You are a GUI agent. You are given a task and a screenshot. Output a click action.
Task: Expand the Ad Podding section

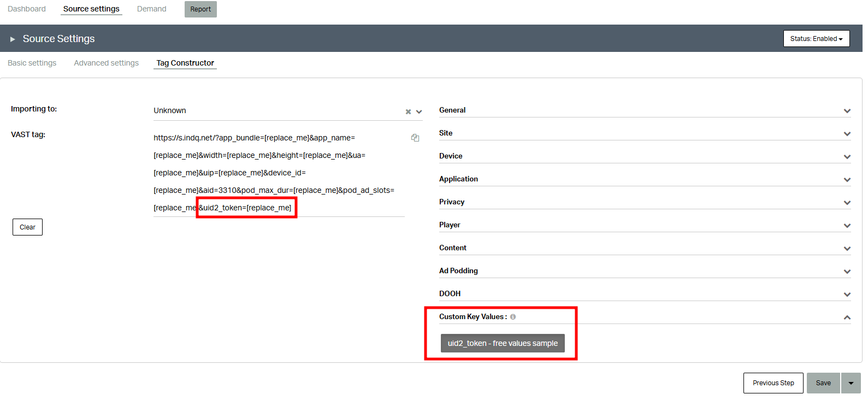(x=645, y=271)
